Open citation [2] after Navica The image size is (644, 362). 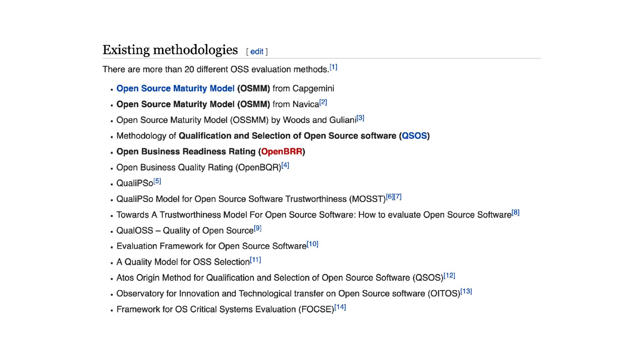coord(323,102)
